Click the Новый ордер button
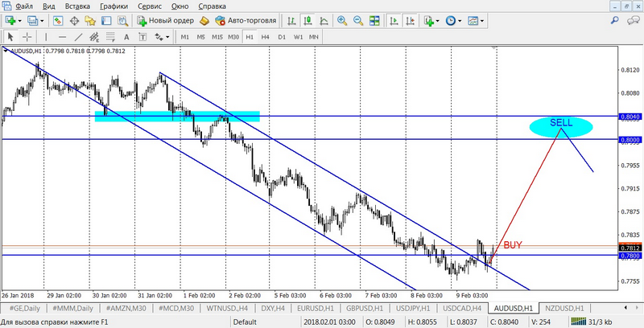This screenshot has width=644, height=328. (x=164, y=20)
